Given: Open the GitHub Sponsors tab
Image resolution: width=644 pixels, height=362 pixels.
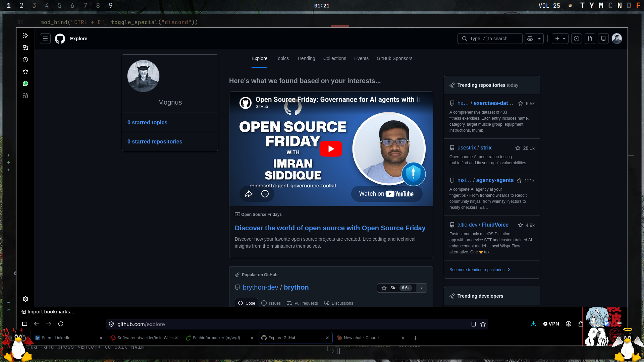Looking at the screenshot, I should [x=394, y=58].
